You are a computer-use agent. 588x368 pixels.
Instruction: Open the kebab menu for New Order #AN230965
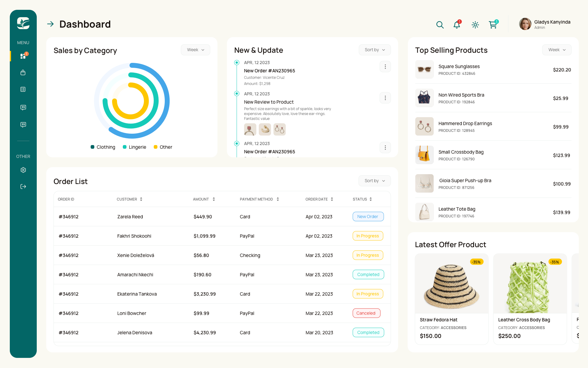tap(385, 67)
